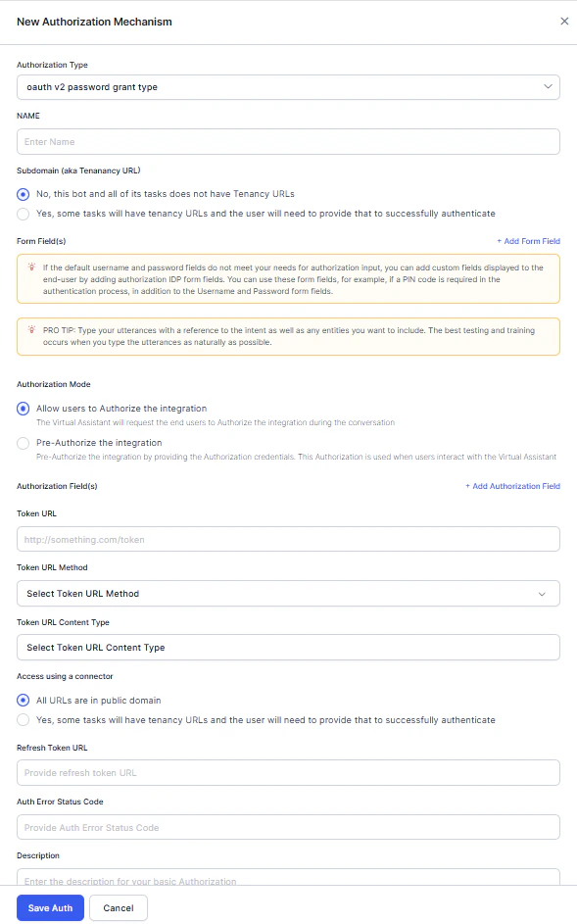Click the Enter Name input field
Image resolution: width=577 pixels, height=924 pixels.
tap(289, 141)
